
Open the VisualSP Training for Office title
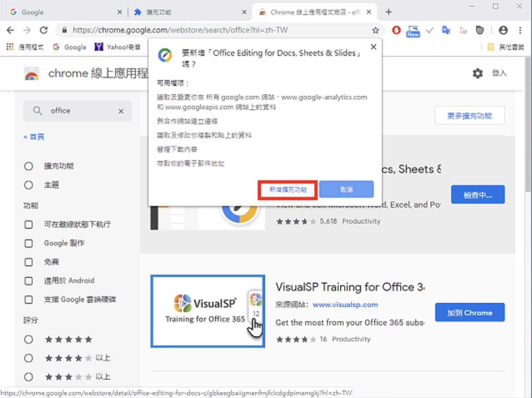tap(350, 287)
